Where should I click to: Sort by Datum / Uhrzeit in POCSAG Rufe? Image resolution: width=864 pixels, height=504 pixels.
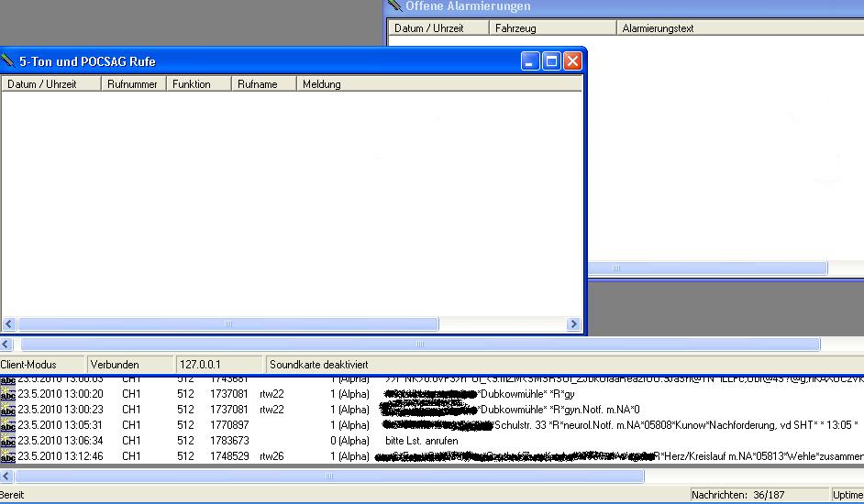click(x=50, y=83)
